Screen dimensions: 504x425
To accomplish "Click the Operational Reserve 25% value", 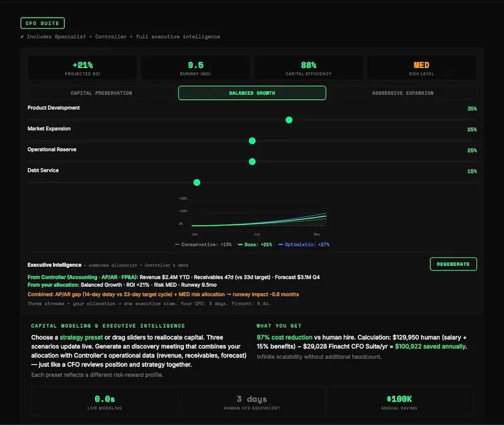I will [x=472, y=151].
